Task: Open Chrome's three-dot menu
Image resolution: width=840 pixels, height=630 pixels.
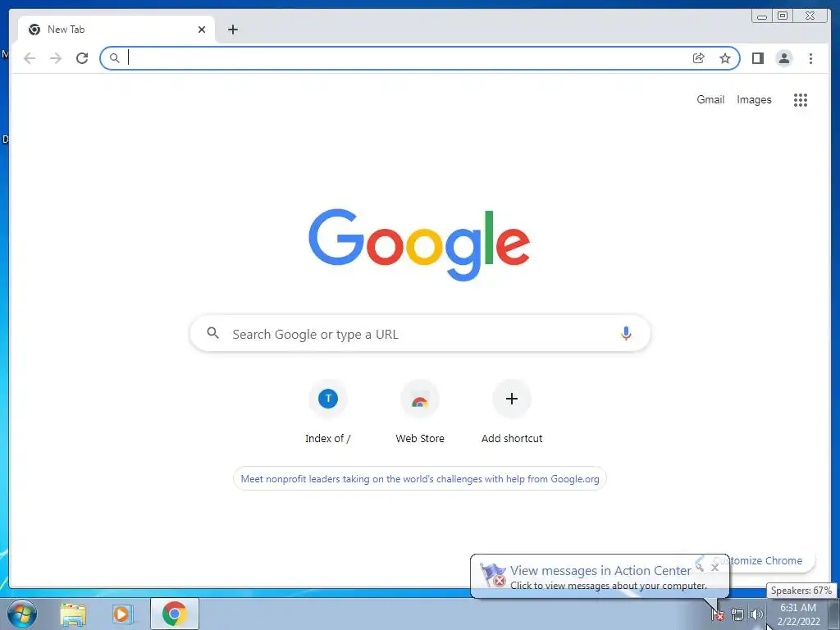Action: pos(810,58)
